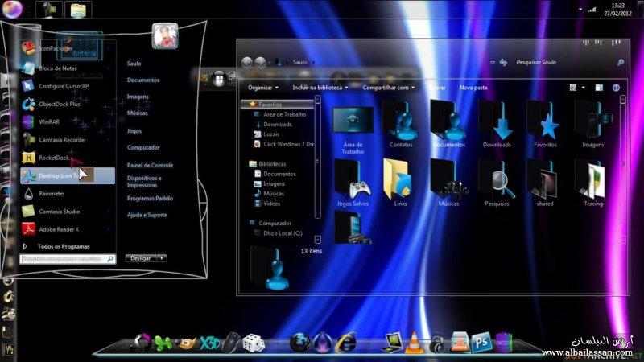Image resolution: width=644 pixels, height=362 pixels.
Task: Open the shared folder
Action: click(545, 183)
